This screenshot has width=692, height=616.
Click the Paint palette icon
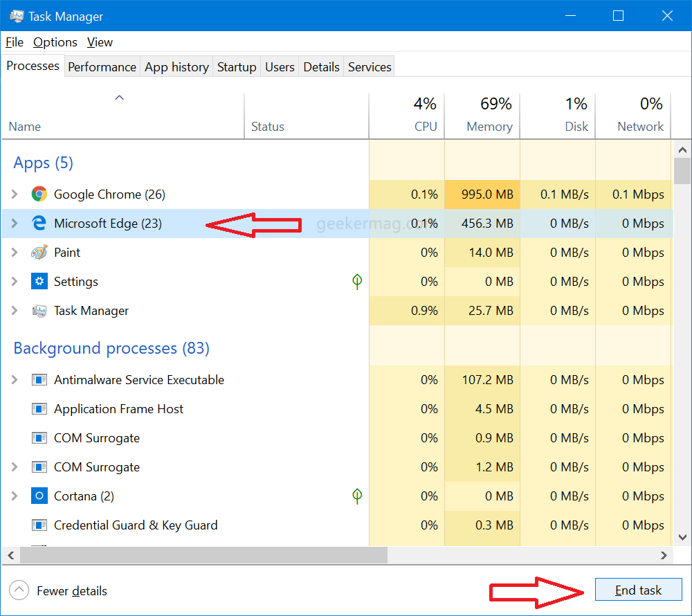click(x=39, y=253)
